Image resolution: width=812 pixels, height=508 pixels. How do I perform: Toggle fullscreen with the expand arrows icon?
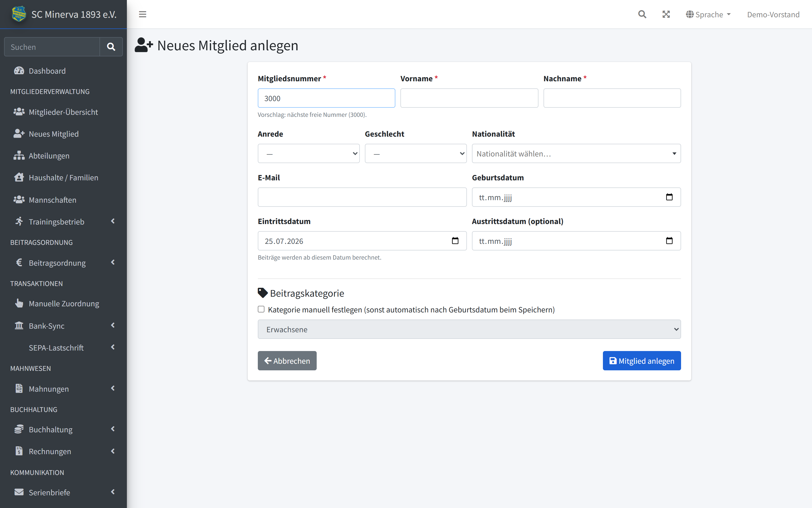tap(666, 14)
